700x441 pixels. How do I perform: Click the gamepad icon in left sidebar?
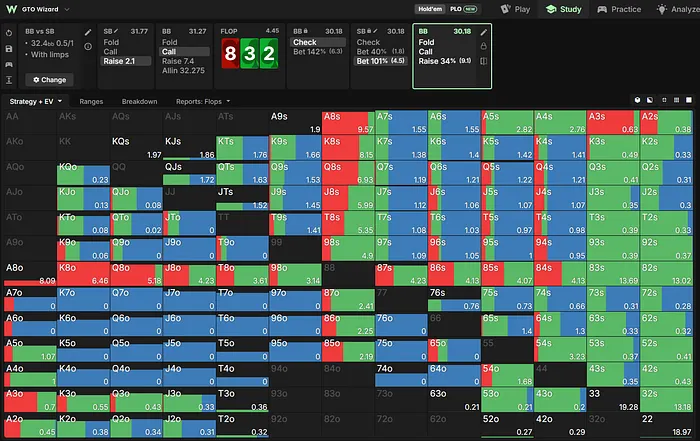click(9, 64)
